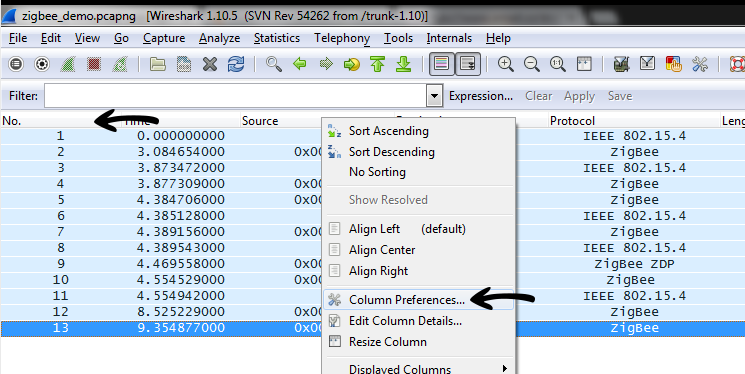The image size is (745, 374).
Task: Open the Statistics menu
Action: pyautogui.click(x=277, y=38)
